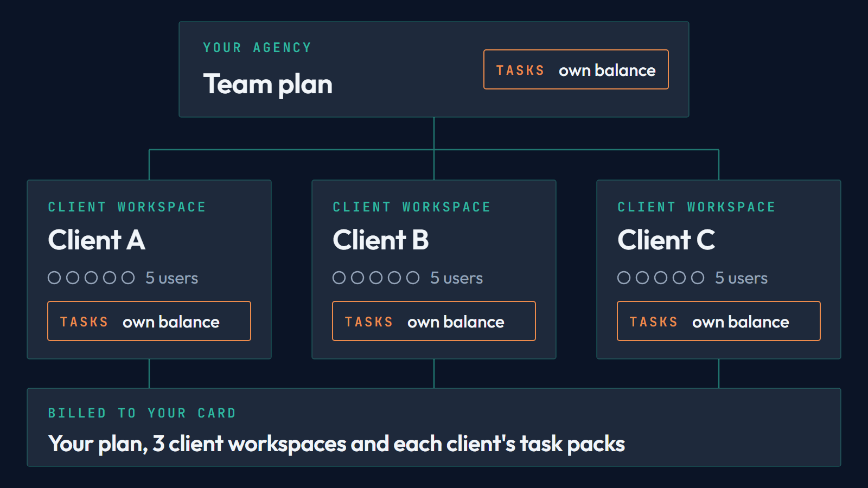
Task: Open the Client A workspace title
Action: click(x=97, y=240)
